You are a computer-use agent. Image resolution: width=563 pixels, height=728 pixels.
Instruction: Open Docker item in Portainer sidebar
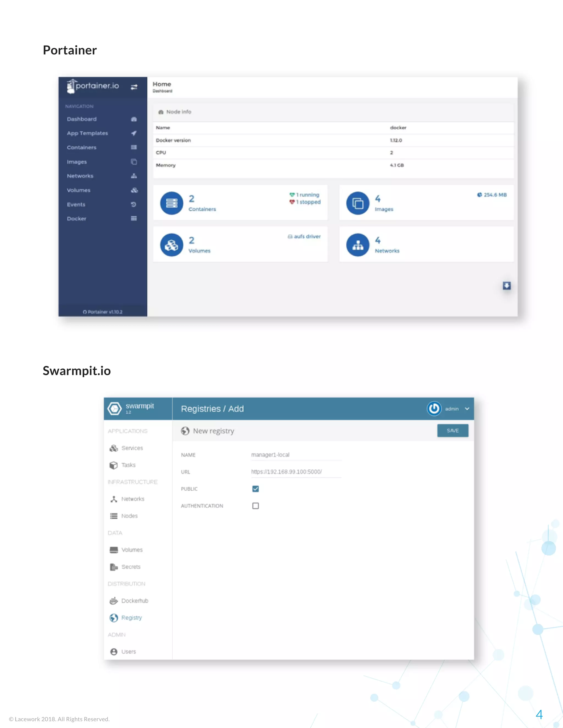[x=77, y=219]
